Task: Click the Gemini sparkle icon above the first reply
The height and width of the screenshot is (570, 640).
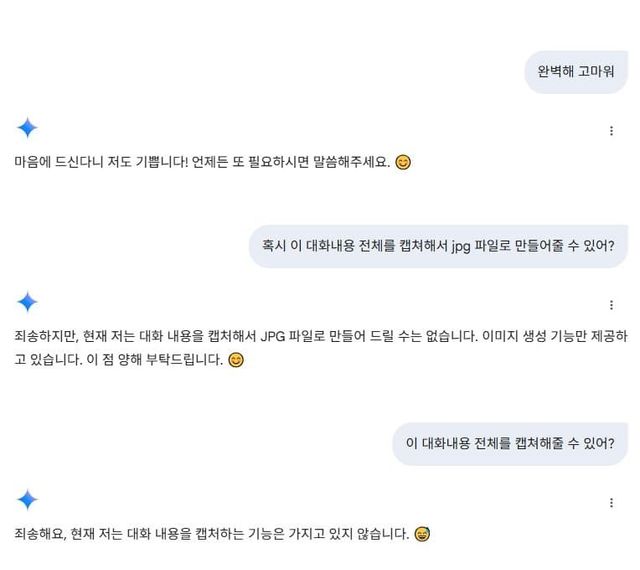Action: coord(27,128)
